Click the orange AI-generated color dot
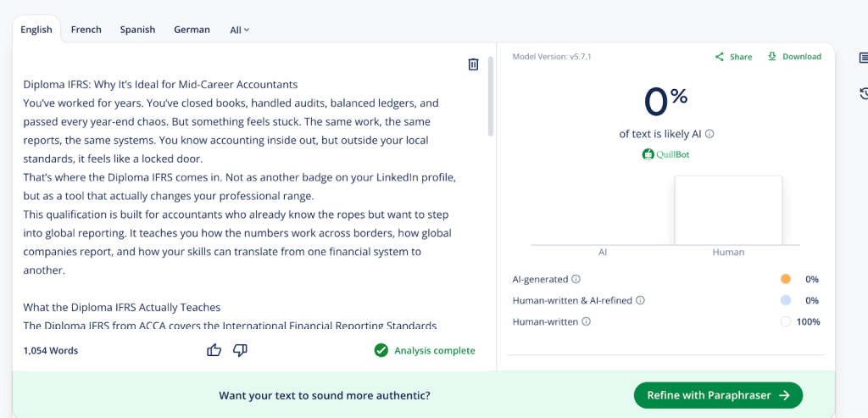The height and width of the screenshot is (418, 868). pyautogui.click(x=785, y=279)
